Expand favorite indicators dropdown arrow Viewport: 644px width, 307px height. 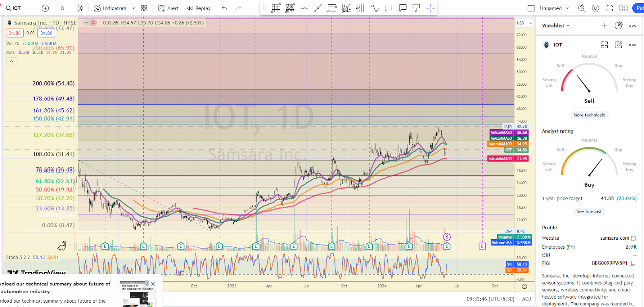tap(133, 8)
